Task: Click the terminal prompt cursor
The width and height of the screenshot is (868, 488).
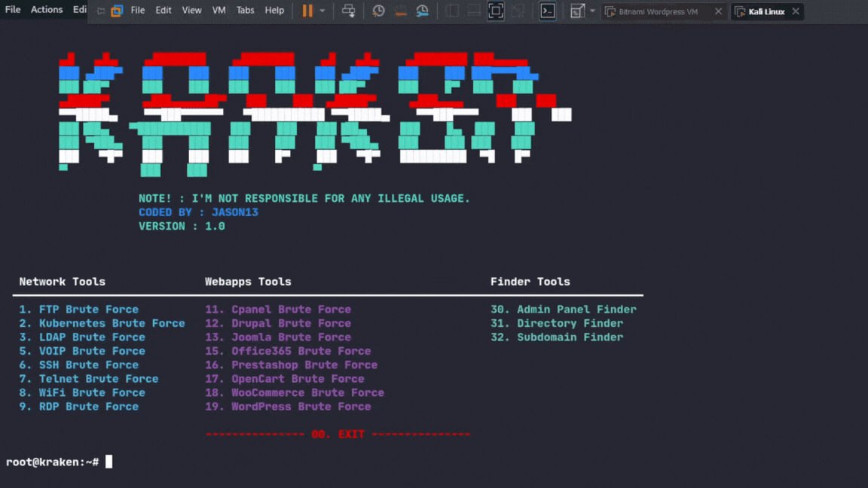Action: [108, 462]
